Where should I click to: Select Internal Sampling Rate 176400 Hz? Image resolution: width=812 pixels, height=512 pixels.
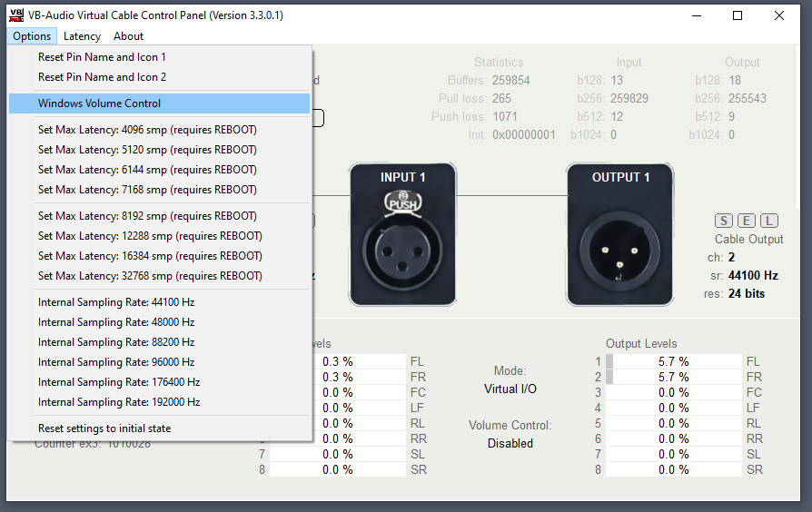point(160,382)
